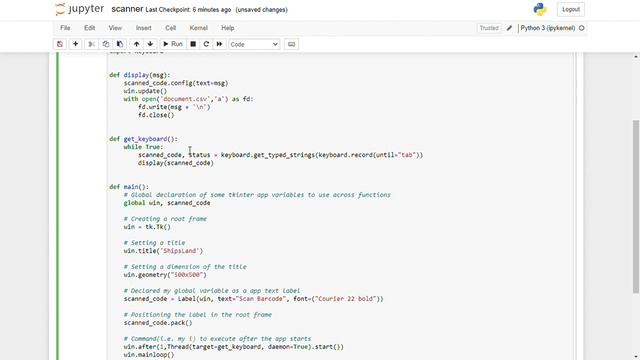Click the 'def get_keyboard():' code line
Screen dimensions: 640x360
143,139
